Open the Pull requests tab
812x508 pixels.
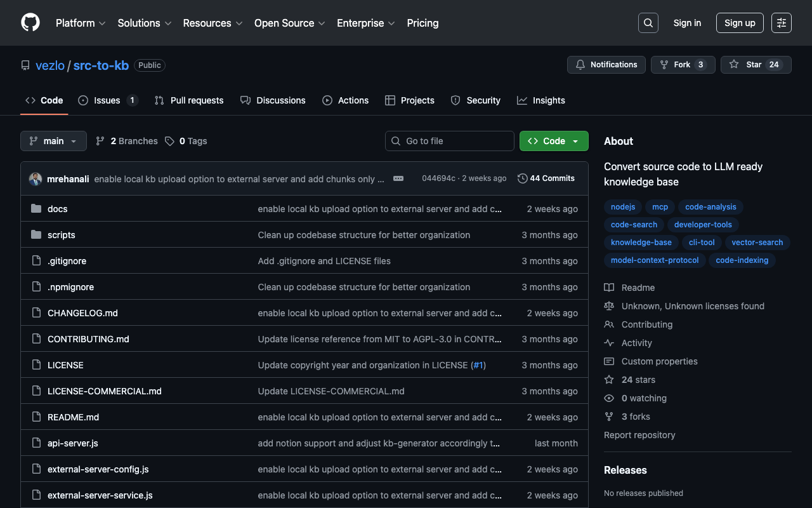(189, 100)
